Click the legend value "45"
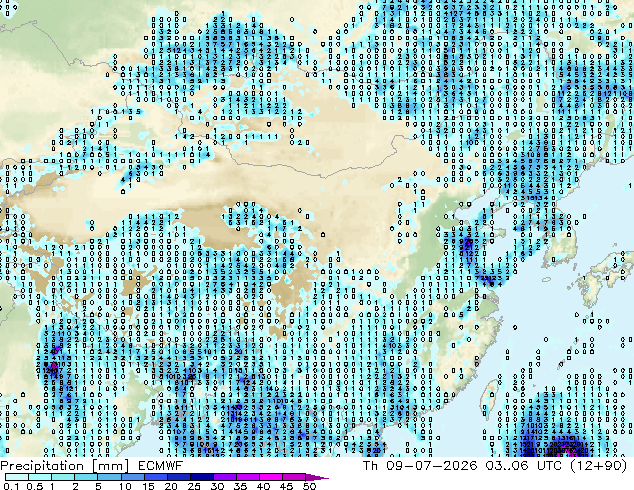This screenshot has width=634, height=490. point(287,486)
